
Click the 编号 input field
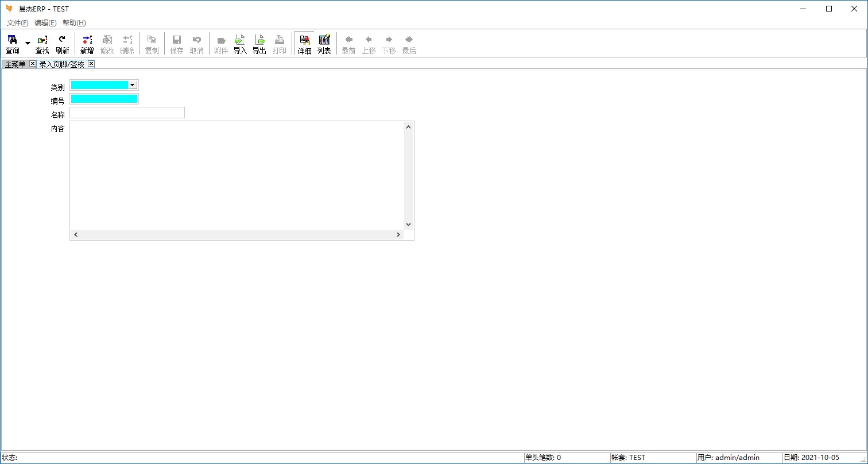pyautogui.click(x=104, y=99)
